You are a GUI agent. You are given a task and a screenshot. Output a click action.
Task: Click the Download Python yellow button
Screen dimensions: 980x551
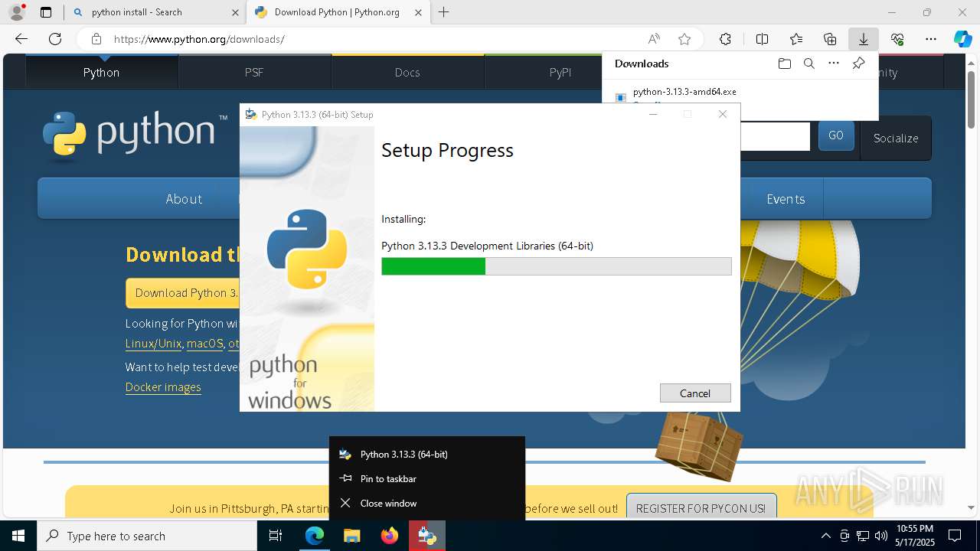pyautogui.click(x=183, y=292)
